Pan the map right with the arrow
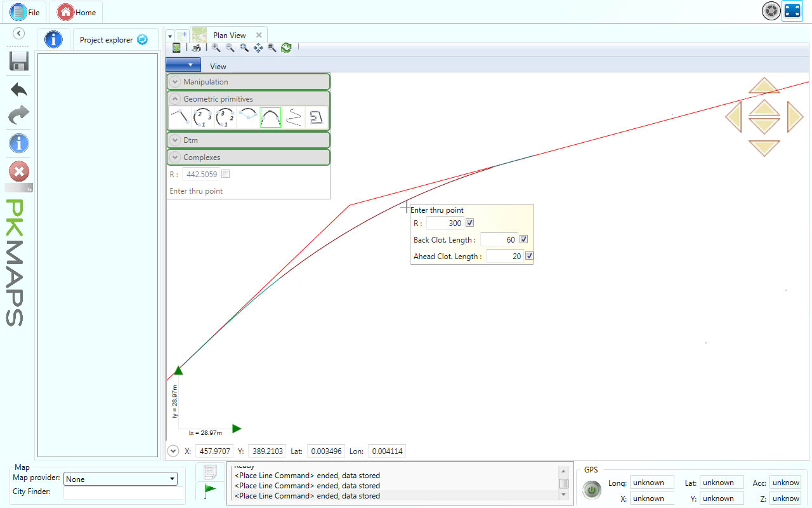This screenshot has width=812, height=508. tap(796, 117)
